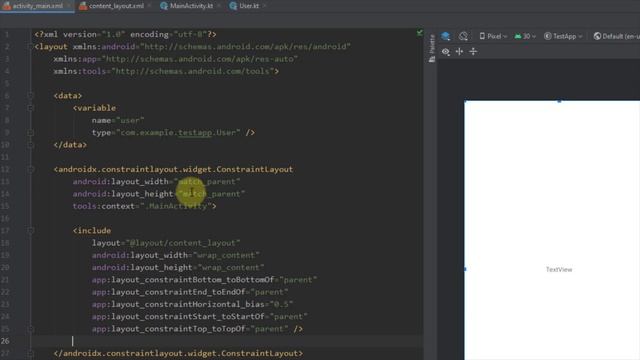Click the horizontal guideline/align icon
Screen dimensions: 640x360
pyautogui.click(x=459, y=52)
